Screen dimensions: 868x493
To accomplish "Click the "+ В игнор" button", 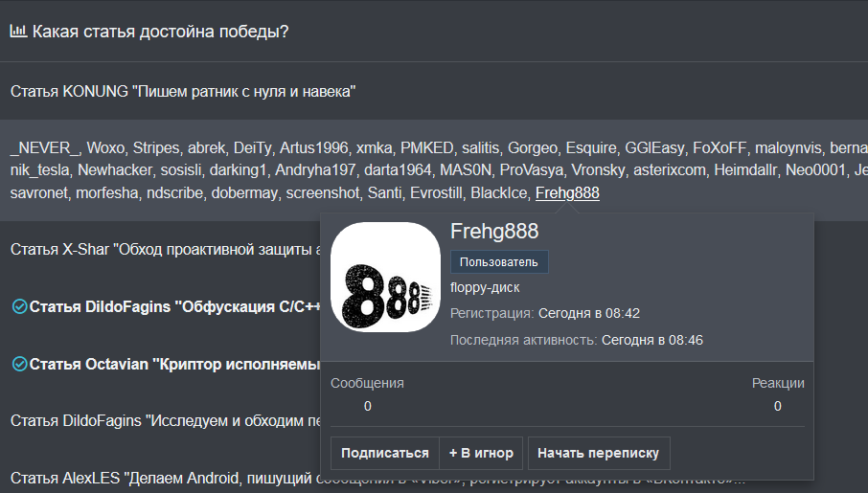I will coord(481,453).
